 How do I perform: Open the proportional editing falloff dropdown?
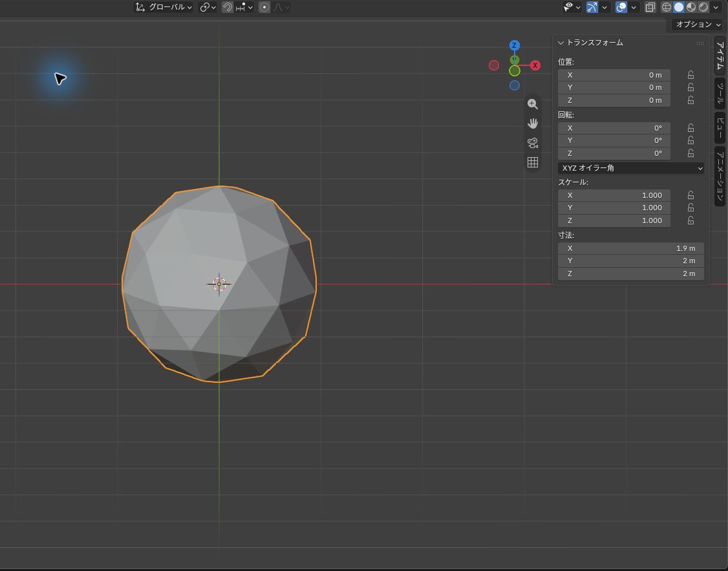tap(281, 7)
